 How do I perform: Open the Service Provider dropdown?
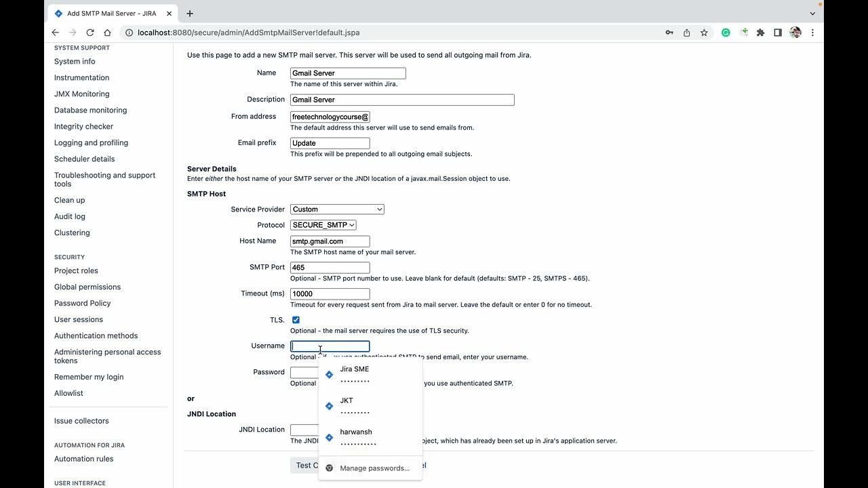pyautogui.click(x=337, y=209)
